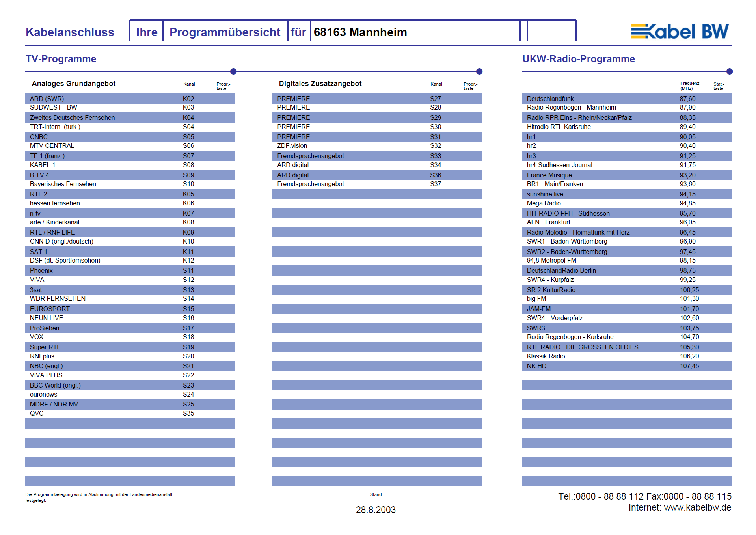Select the Phoenix row

click(x=130, y=270)
